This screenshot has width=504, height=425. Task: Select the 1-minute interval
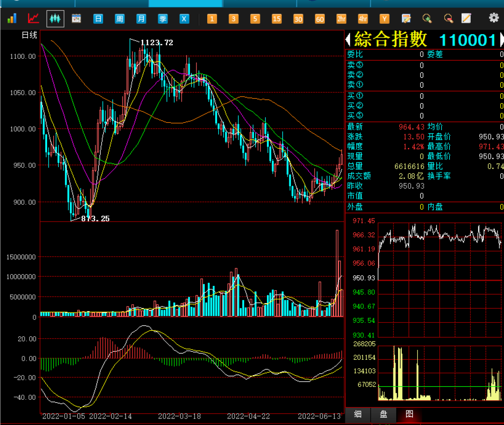(x=212, y=19)
